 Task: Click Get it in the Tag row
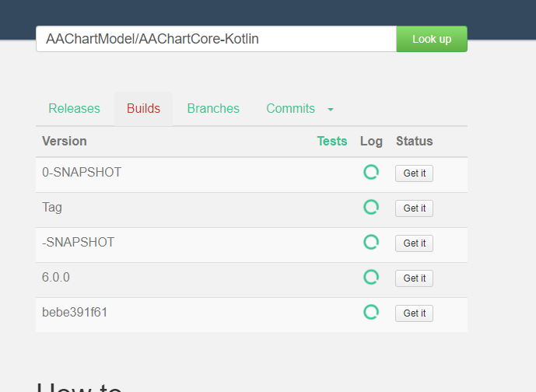coord(415,208)
